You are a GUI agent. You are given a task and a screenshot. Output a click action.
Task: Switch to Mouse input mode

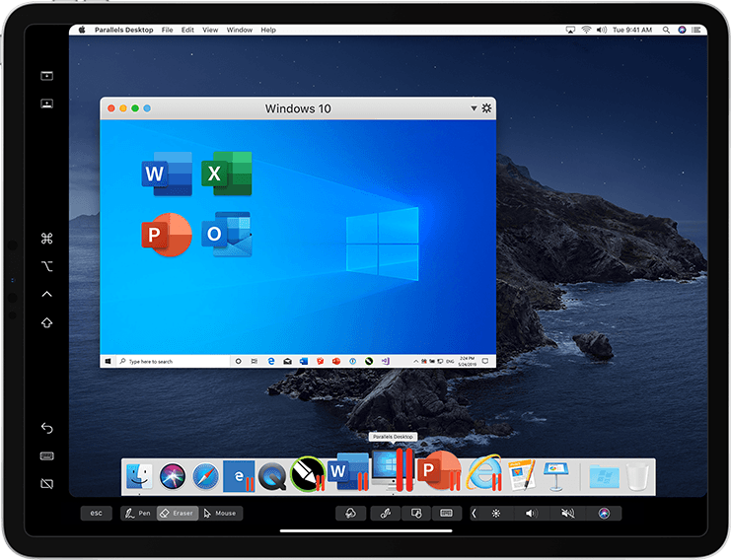click(x=221, y=513)
